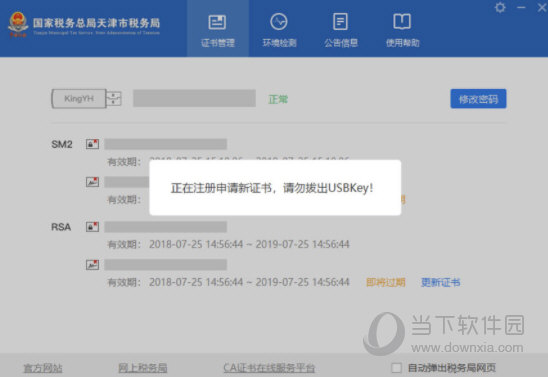Open 使用帮助 tab
The height and width of the screenshot is (377, 548).
point(402,30)
